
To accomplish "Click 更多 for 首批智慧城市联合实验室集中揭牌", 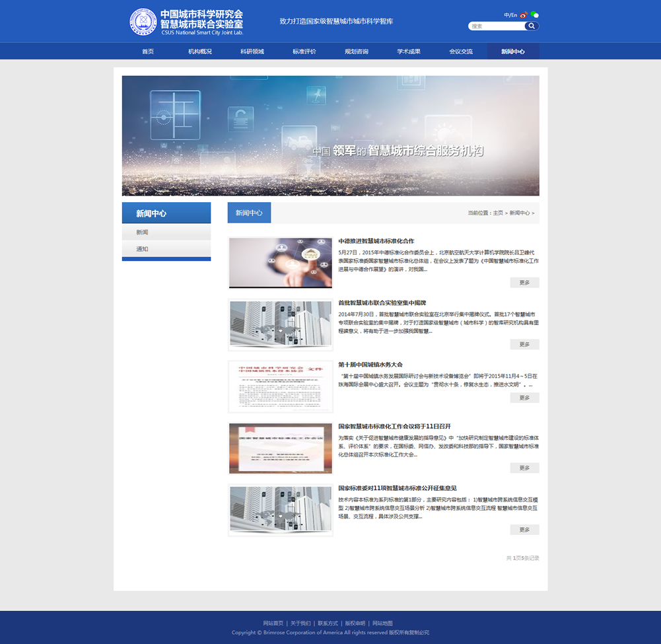I will pyautogui.click(x=524, y=344).
